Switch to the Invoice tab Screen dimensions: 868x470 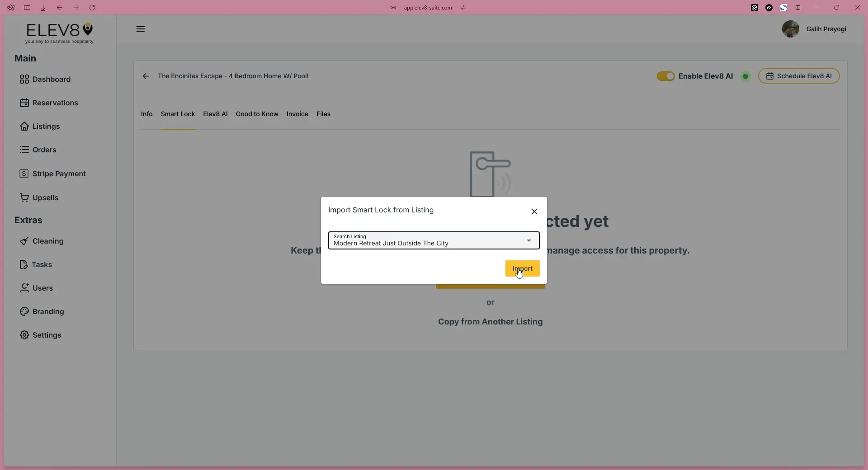[x=297, y=114]
